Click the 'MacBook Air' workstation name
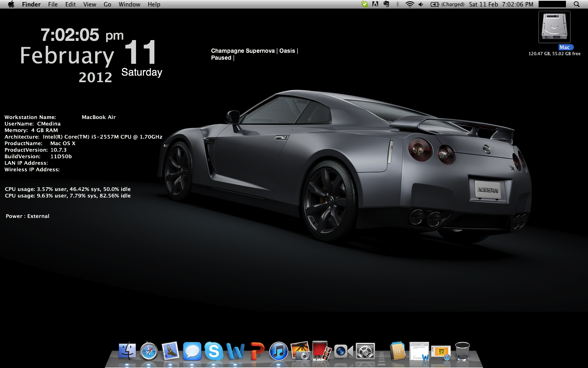Screen dimensions: 588x368 pos(99,117)
